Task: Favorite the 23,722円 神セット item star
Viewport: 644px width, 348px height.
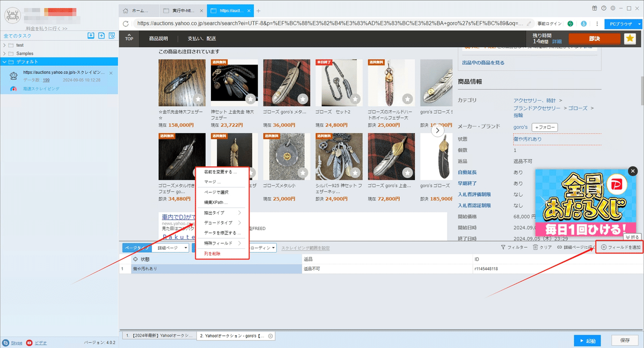Action: 250,99
